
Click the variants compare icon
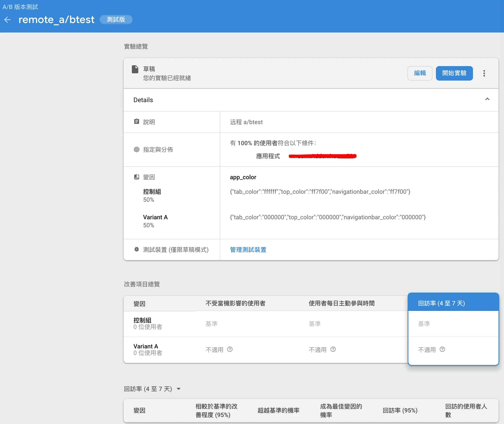136,177
